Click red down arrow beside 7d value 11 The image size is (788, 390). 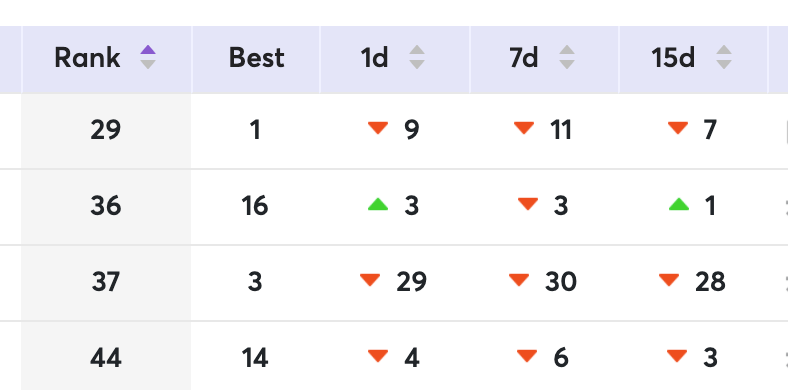click(x=524, y=128)
